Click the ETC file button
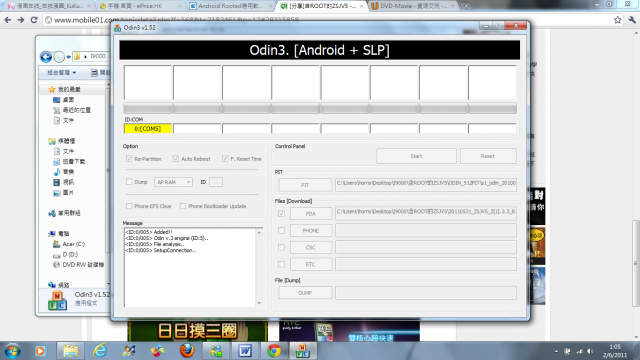This screenshot has width=640, height=360. [311, 264]
